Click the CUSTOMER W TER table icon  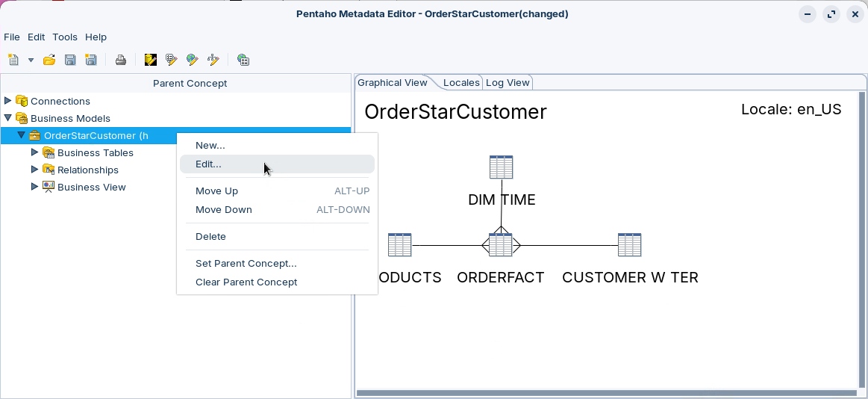pos(629,245)
